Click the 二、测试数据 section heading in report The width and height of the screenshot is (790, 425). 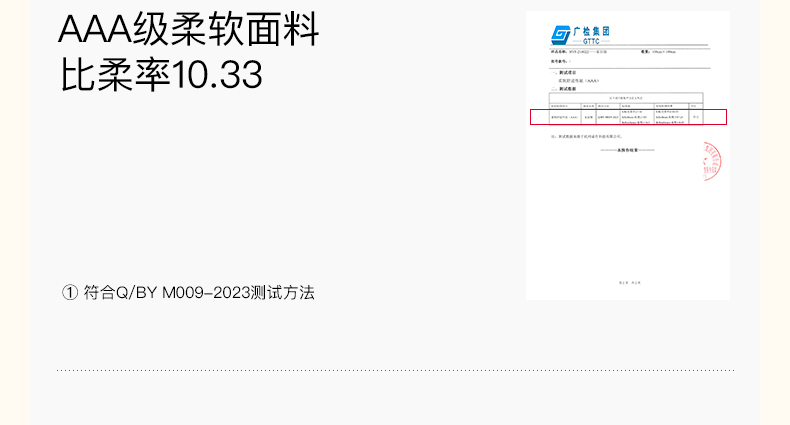coord(563,89)
